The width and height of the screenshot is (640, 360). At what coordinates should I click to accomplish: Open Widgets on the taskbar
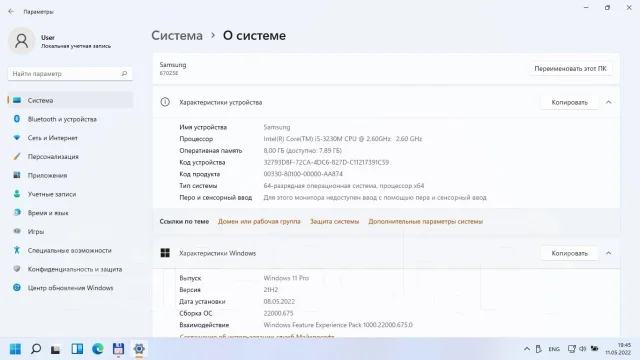[77, 349]
